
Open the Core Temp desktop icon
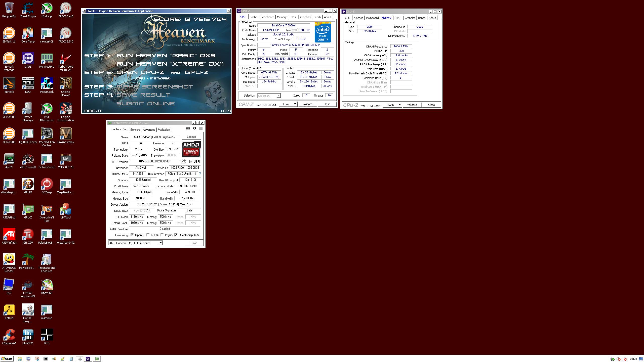pos(28,35)
